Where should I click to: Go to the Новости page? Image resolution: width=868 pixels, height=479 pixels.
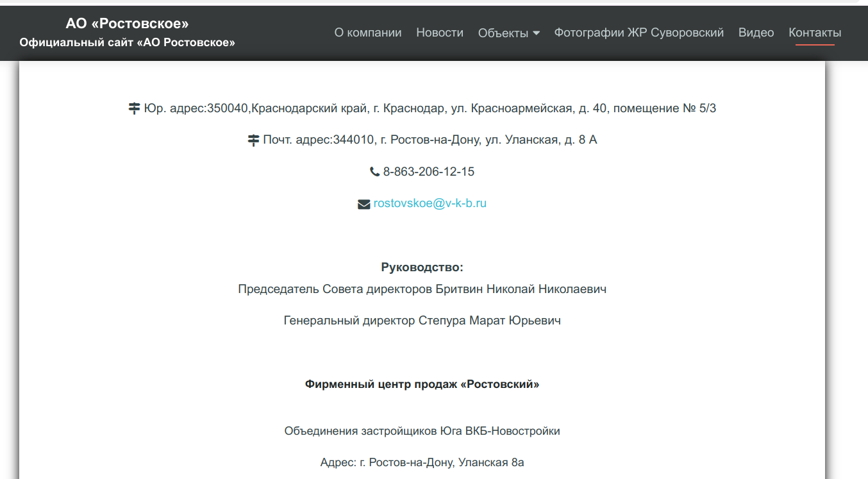pos(440,33)
